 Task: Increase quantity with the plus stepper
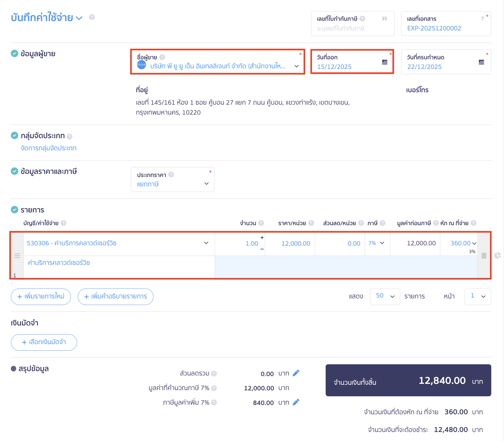(262, 238)
